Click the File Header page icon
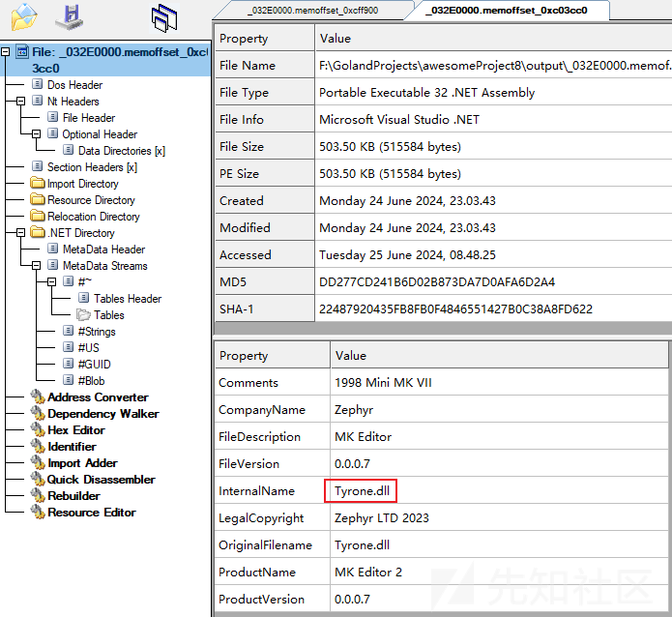Image resolution: width=672 pixels, height=617 pixels. click(53, 117)
